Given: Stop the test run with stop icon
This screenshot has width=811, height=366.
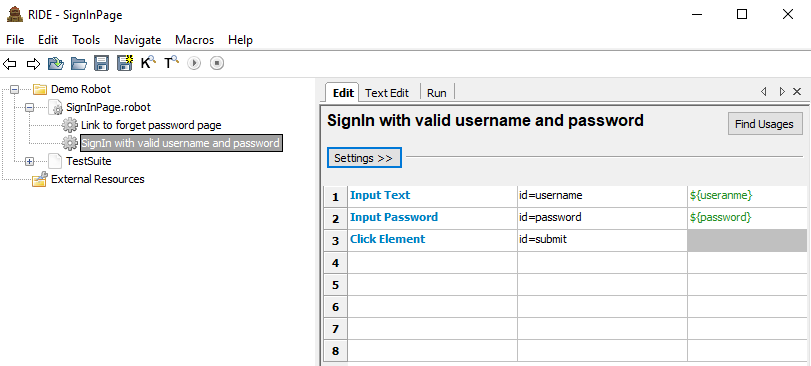Looking at the screenshot, I should coord(217,63).
